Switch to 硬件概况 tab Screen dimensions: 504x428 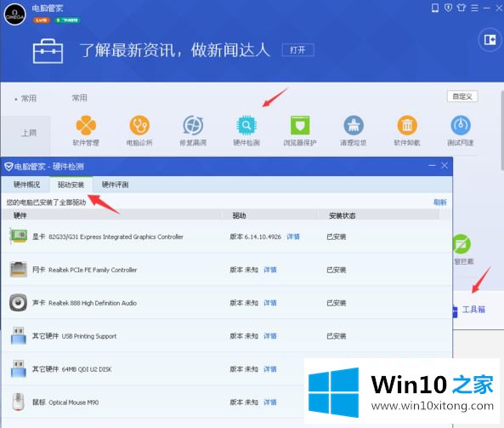click(x=26, y=185)
